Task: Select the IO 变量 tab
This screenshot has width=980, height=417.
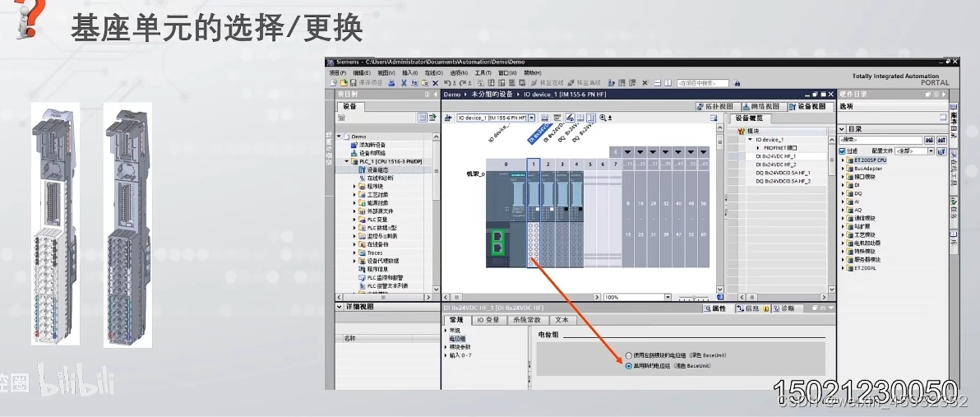Action: click(488, 320)
